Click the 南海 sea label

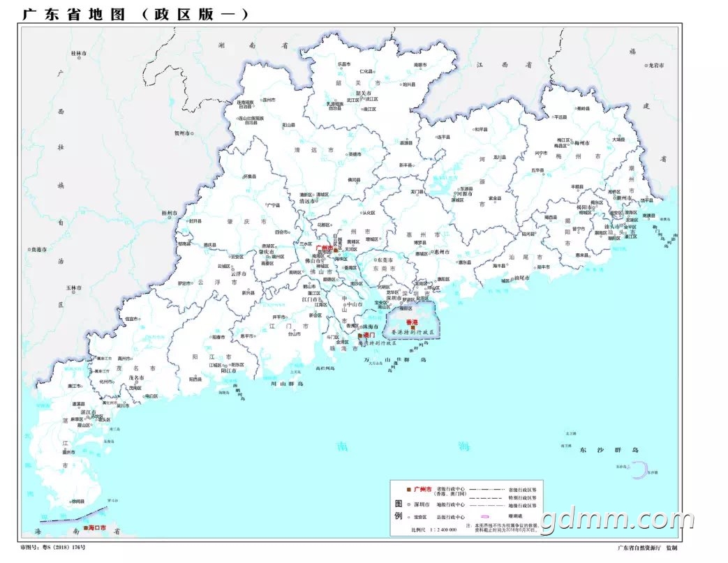tap(403, 446)
